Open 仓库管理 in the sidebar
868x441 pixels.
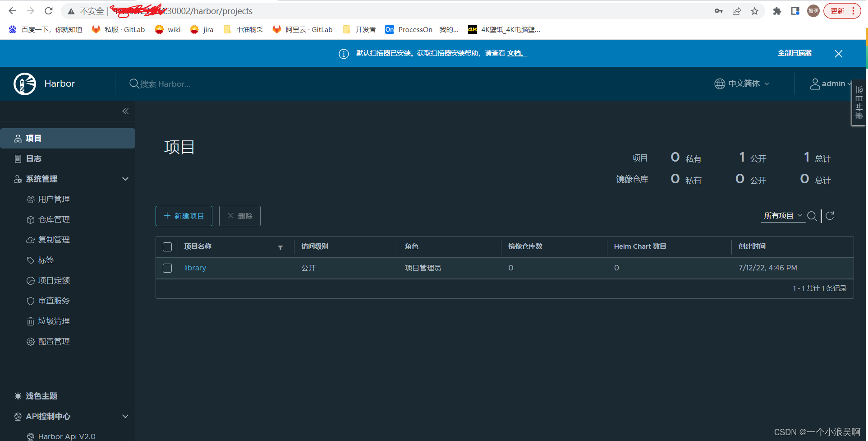(54, 219)
